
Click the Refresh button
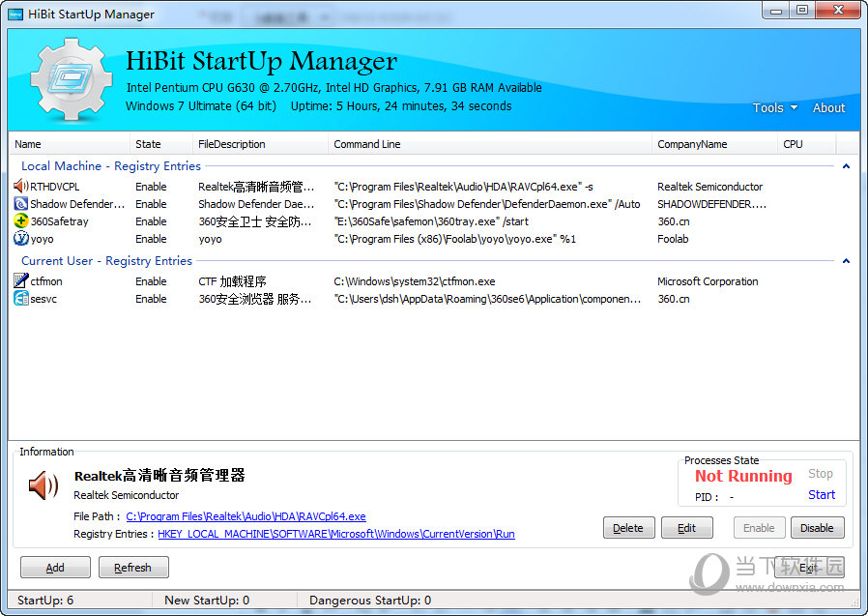click(x=132, y=568)
